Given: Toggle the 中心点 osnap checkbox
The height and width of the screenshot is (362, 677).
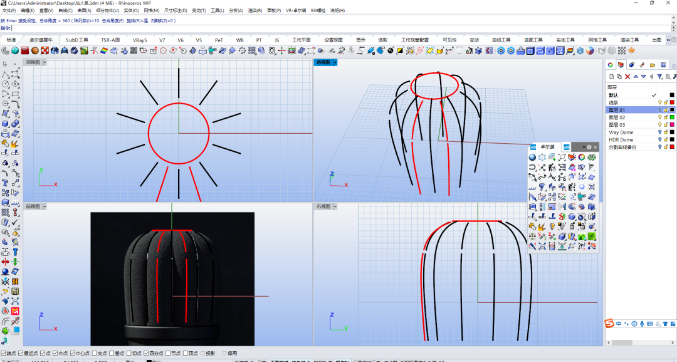Looking at the screenshot, I should pyautogui.click(x=73, y=353).
